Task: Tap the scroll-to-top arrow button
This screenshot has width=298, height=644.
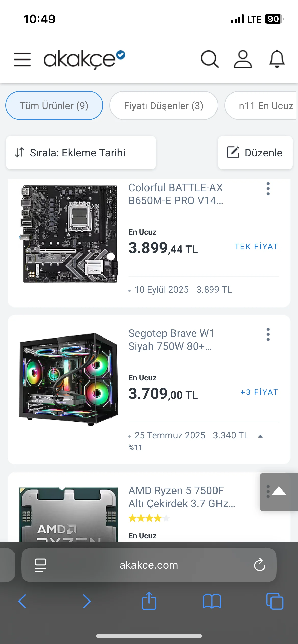Action: [x=279, y=492]
